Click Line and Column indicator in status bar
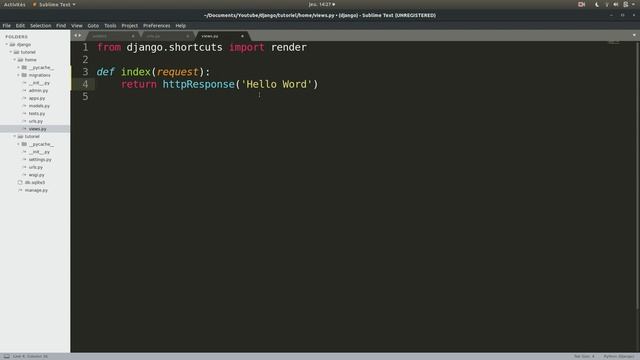Viewport: 640px width, 360px height. coord(30,356)
